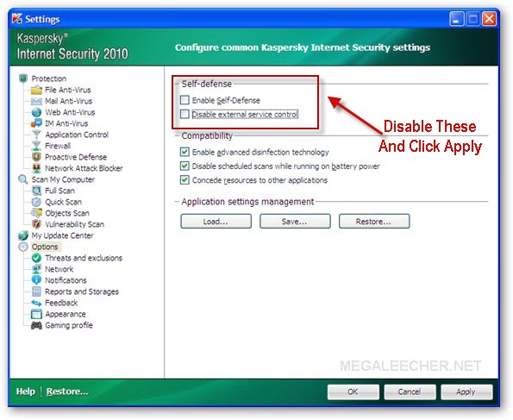
Task: Select the Notifications info icon
Action: point(36,280)
